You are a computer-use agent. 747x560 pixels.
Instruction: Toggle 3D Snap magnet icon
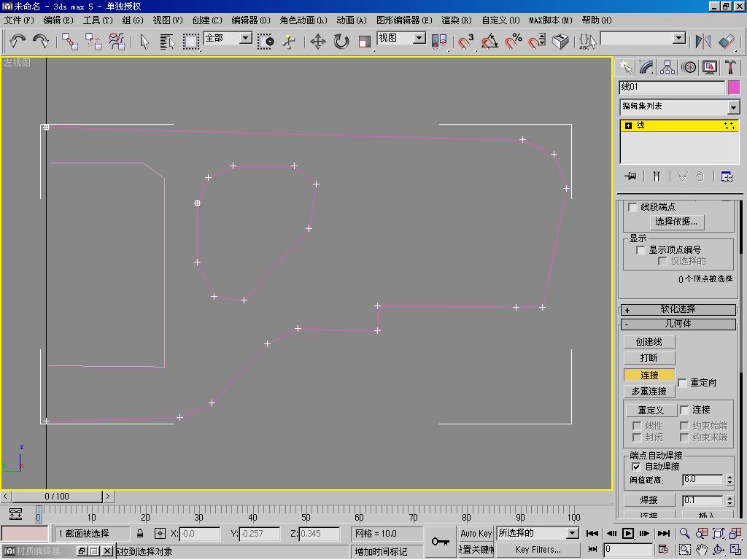[x=465, y=42]
